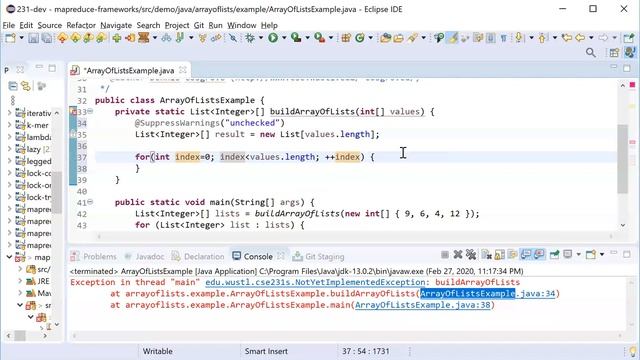Click the Debug bug icon
640x360 pixels.
(250, 38)
